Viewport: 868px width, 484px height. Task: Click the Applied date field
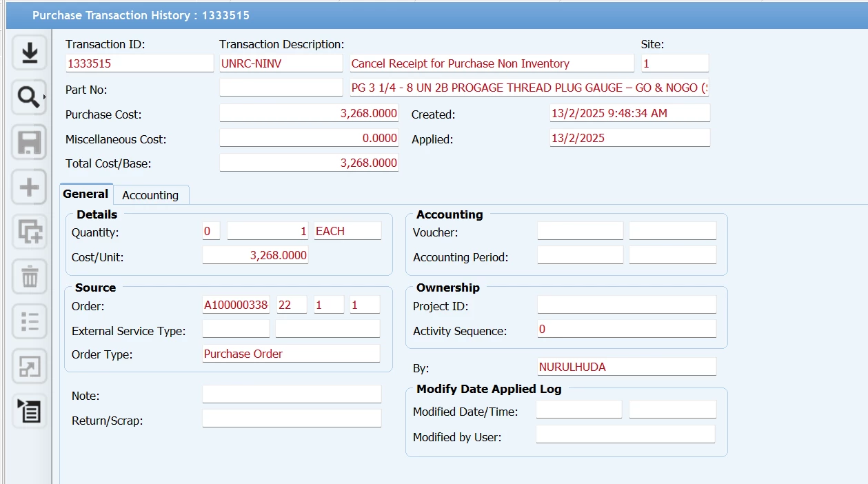[629, 138]
